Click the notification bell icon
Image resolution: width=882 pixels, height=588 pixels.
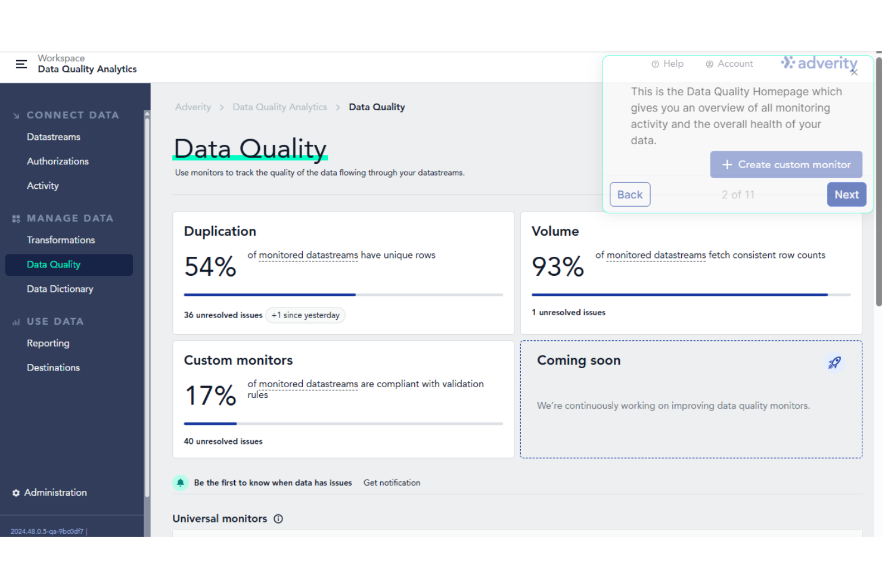click(181, 483)
